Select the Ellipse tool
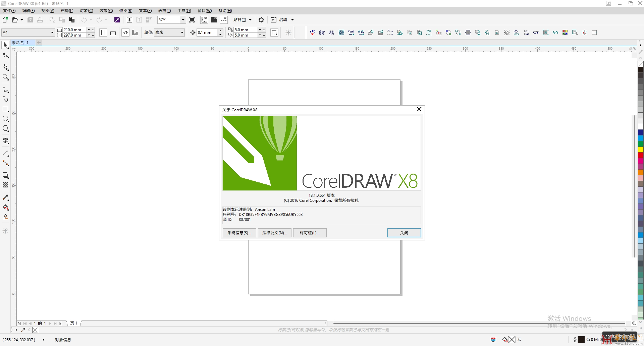Viewport: 644px width, 346px height. (x=5, y=119)
